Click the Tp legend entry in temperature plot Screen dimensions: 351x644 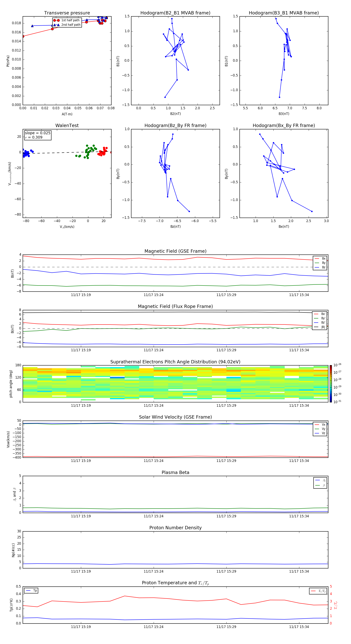31,591
